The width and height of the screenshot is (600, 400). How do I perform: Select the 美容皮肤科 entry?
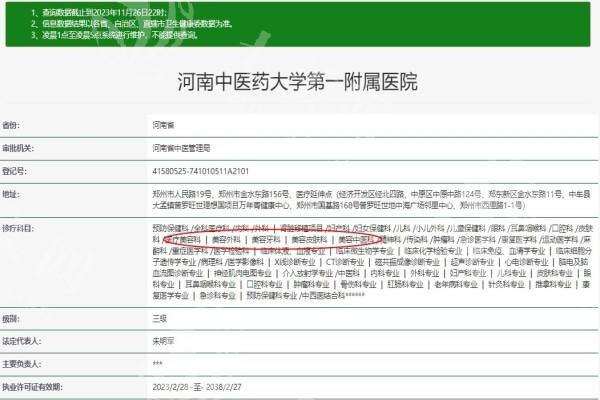309,240
